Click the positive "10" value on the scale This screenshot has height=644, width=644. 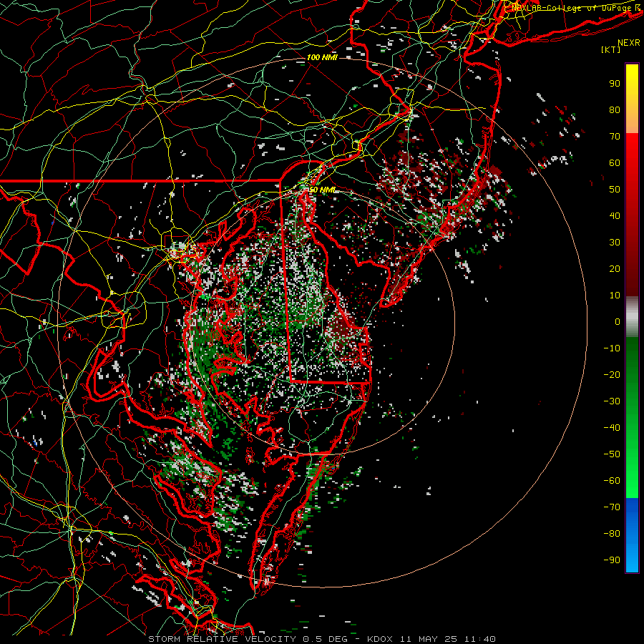pyautogui.click(x=615, y=296)
